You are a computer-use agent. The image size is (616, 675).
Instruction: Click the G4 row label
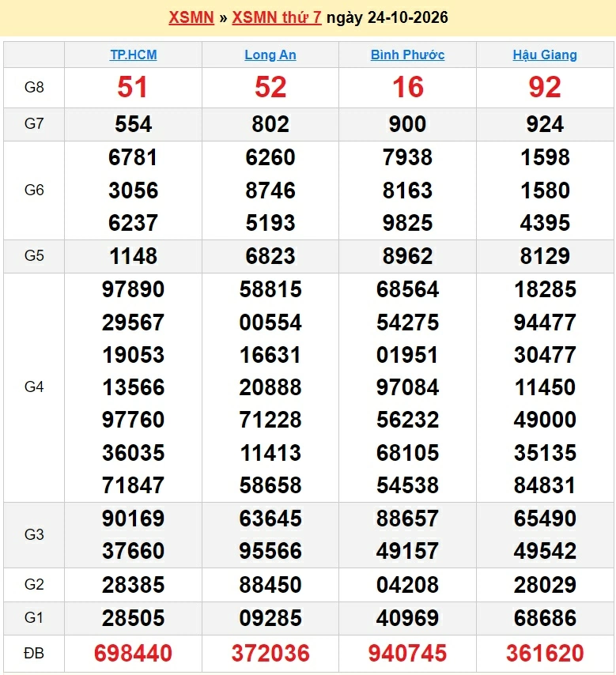point(34,387)
